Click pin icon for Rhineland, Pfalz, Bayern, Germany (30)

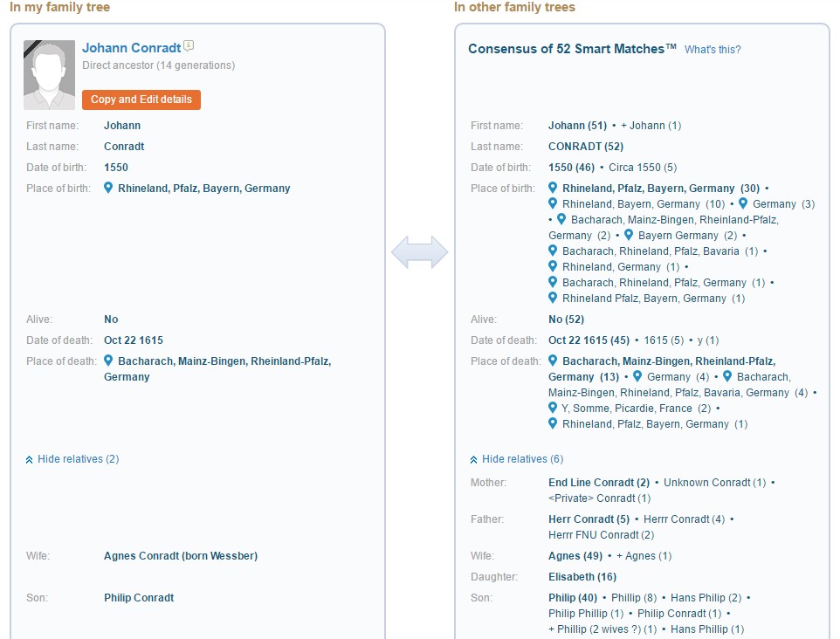pyautogui.click(x=554, y=188)
